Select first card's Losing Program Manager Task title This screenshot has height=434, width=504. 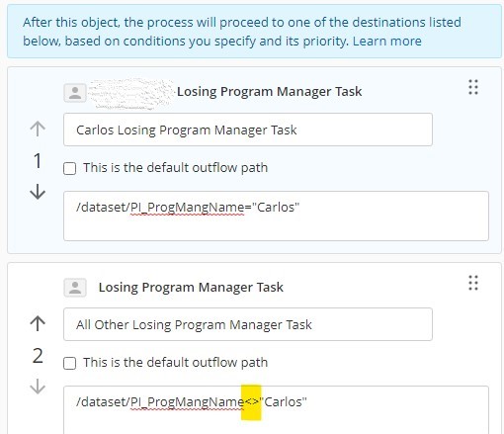tap(269, 92)
